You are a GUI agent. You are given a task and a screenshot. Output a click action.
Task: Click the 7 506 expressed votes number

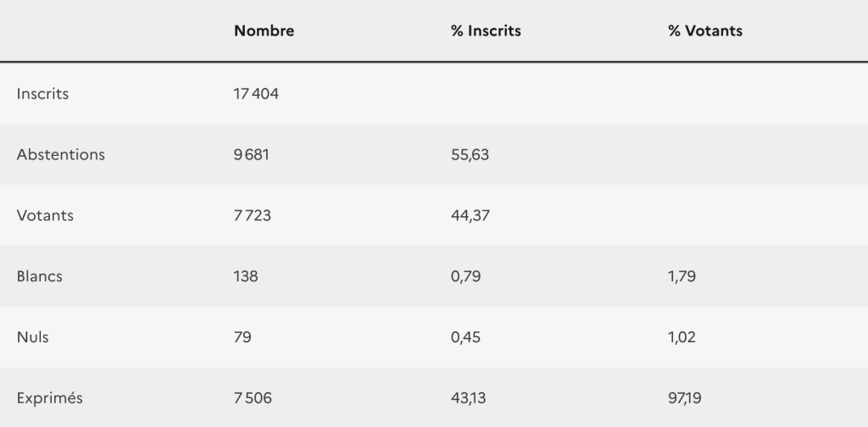253,398
